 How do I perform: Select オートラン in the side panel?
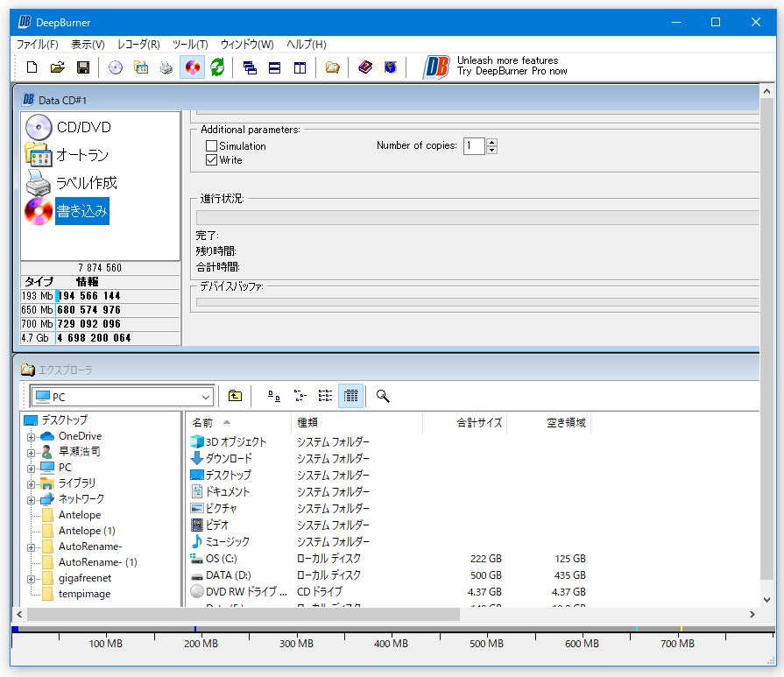tap(67, 155)
